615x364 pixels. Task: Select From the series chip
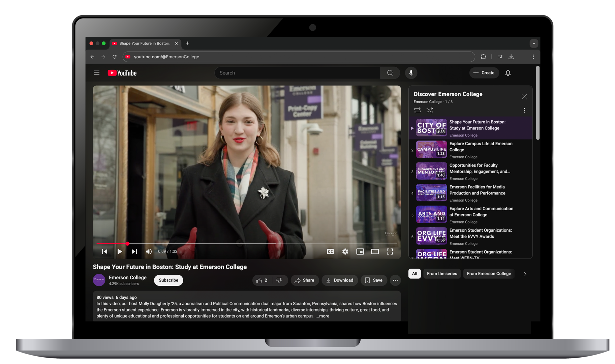click(x=442, y=274)
